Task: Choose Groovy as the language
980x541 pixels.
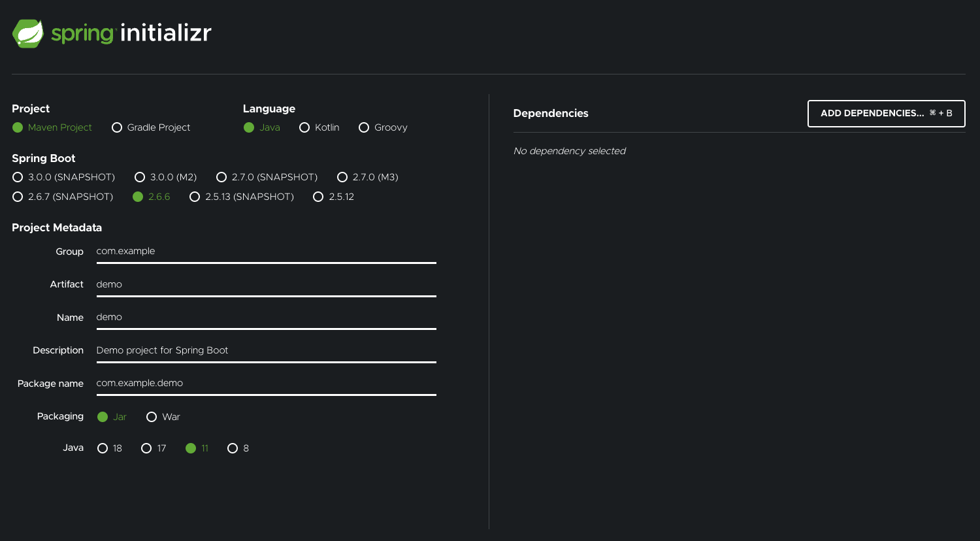Action: click(383, 127)
